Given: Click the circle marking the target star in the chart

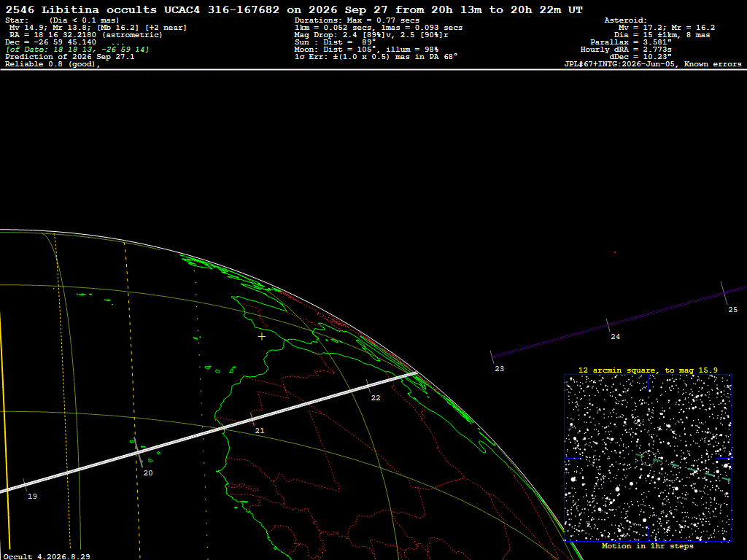Looking at the screenshot, I should coord(648,459).
